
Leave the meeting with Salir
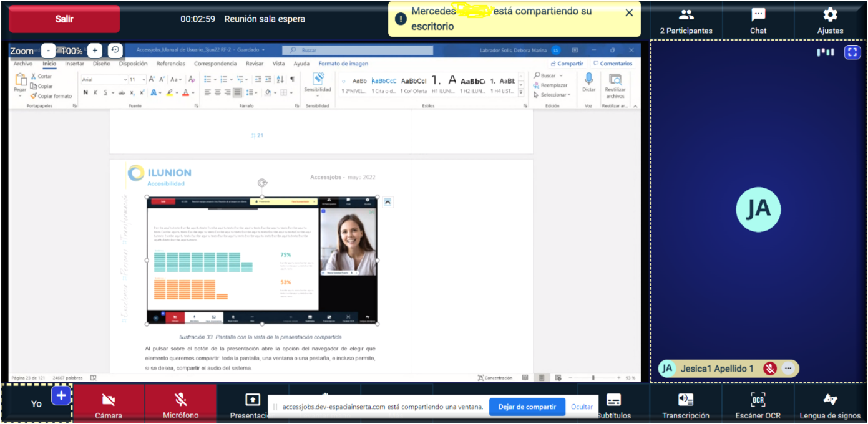[x=64, y=19]
